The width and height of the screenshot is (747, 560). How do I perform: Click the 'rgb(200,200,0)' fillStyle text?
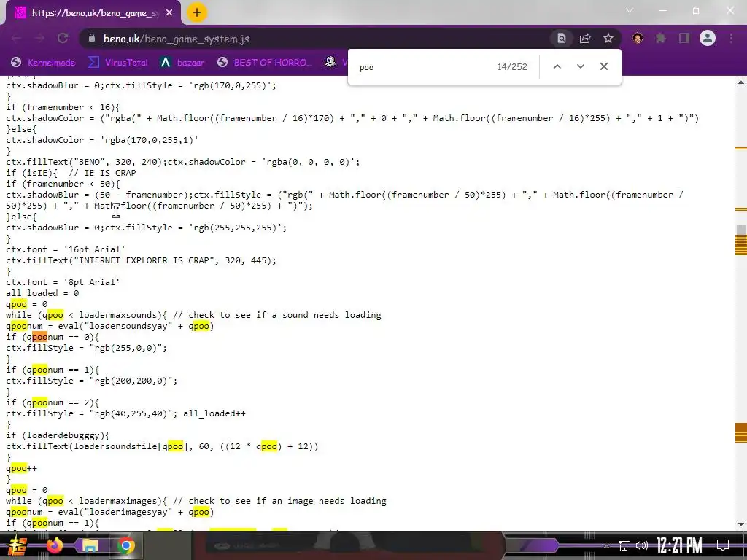point(131,381)
